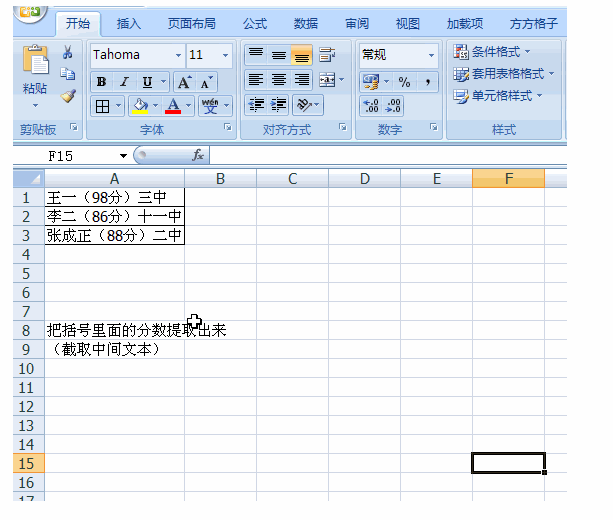613x520 pixels.
Task: Align text right
Action: 301,80
